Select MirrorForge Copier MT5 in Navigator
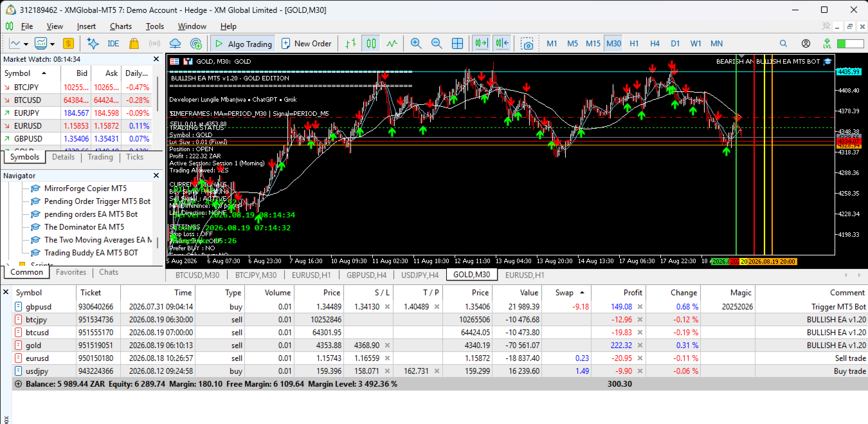 pos(86,189)
